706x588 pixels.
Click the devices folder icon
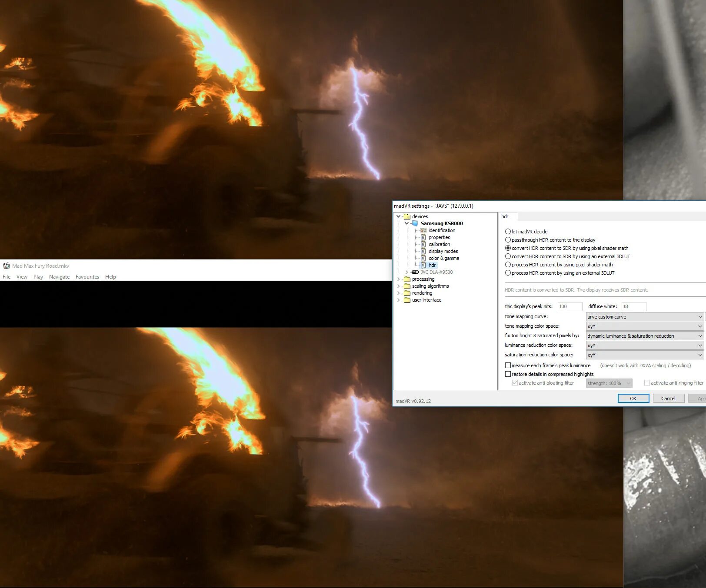(407, 216)
